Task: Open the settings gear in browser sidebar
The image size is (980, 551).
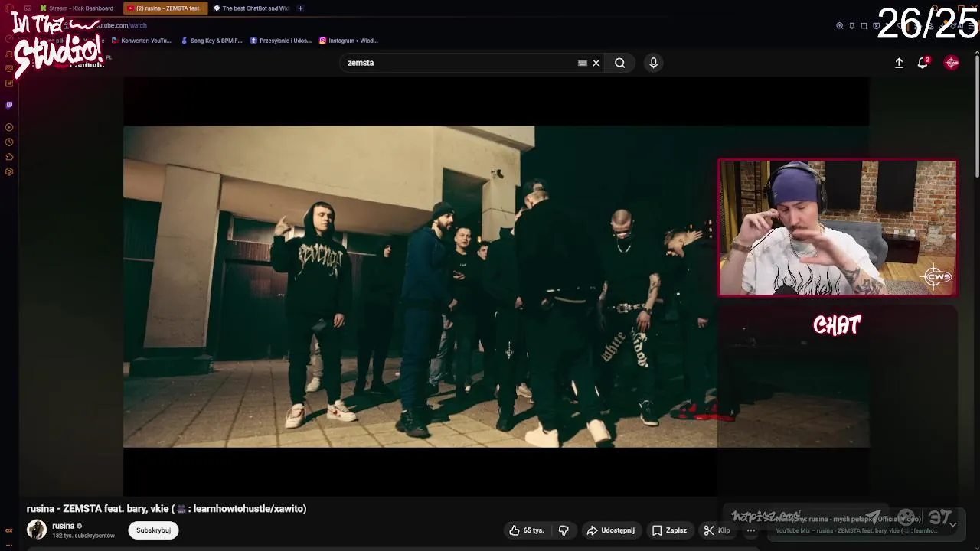Action: [9, 171]
